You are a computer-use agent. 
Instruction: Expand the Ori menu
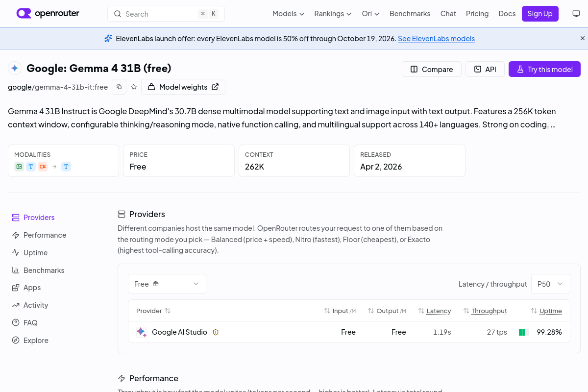(370, 14)
